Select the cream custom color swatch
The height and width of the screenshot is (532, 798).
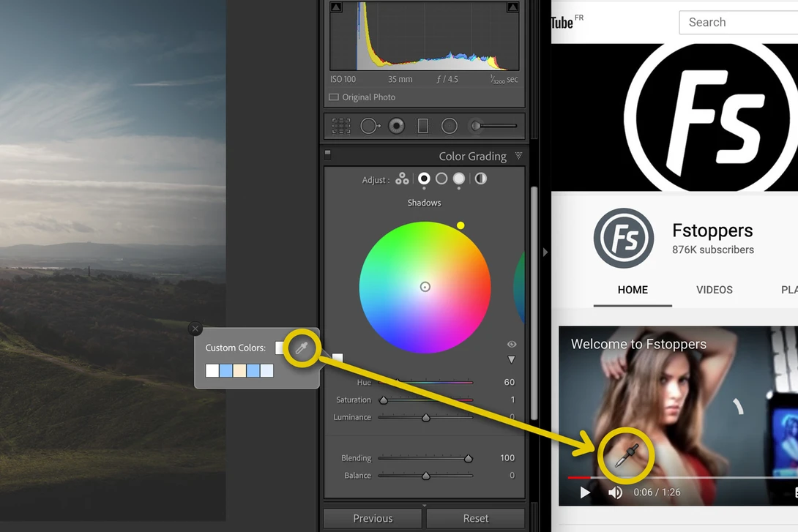click(239, 371)
